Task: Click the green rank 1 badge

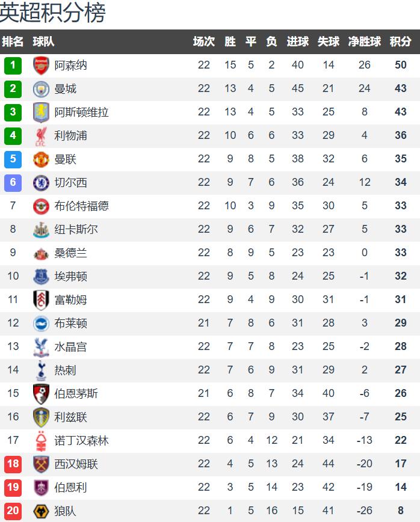Action: pos(13,66)
